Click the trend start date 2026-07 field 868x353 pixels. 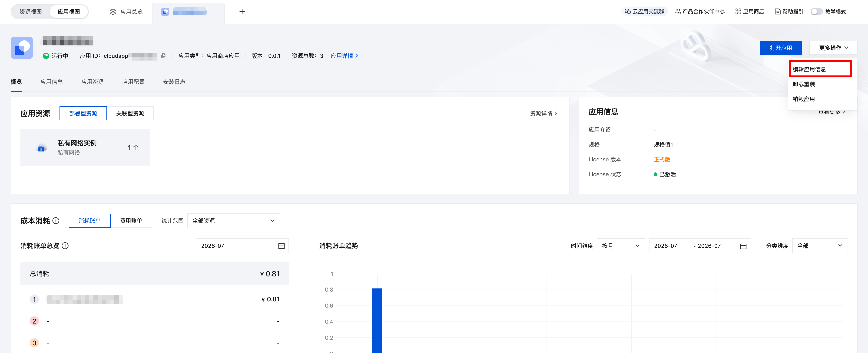point(666,246)
